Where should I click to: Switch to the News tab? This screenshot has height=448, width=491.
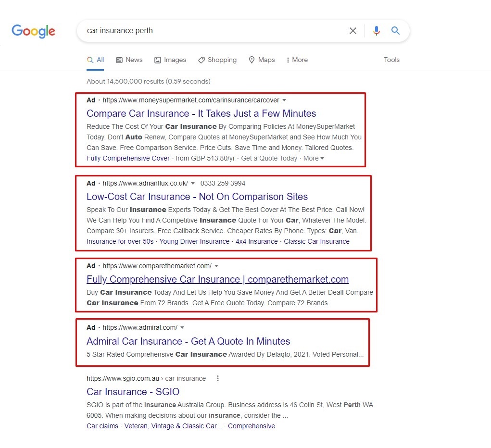coord(129,60)
